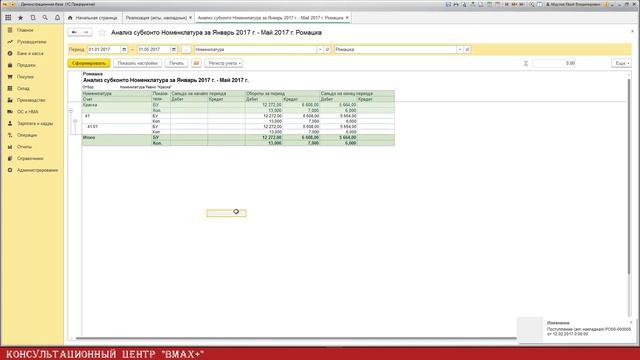This screenshot has height=360, width=640.
Task: Open the calendar for the start date
Action: 124,49
